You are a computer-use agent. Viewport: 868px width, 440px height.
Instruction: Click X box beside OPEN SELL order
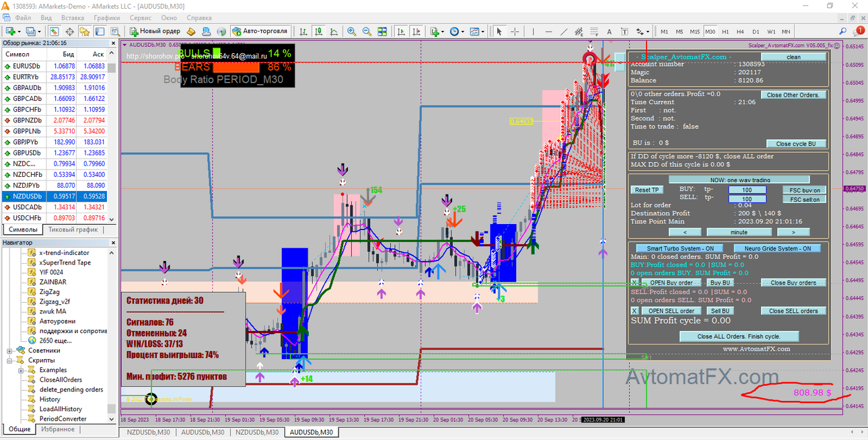tap(634, 311)
